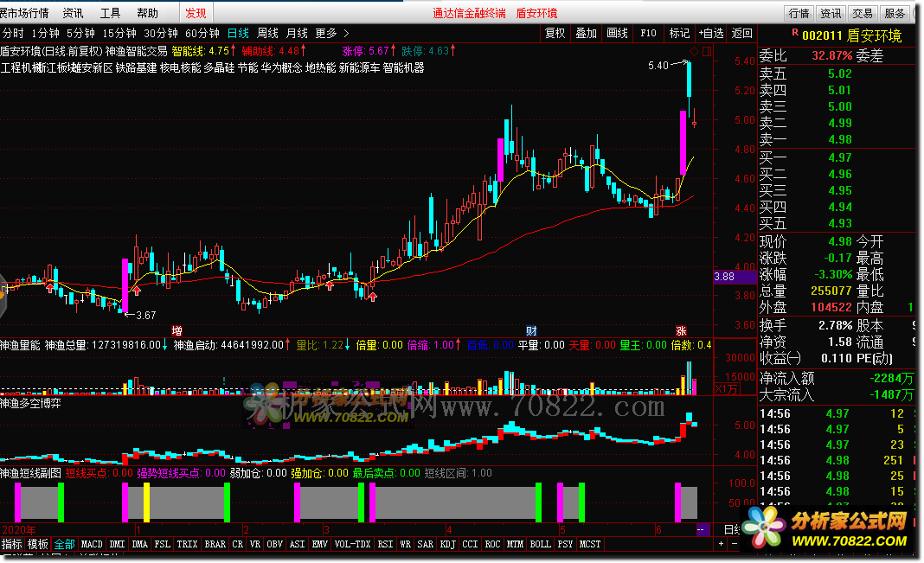Click the 标记 mark button
Image resolution: width=924 pixels, height=563 pixels.
(x=679, y=34)
